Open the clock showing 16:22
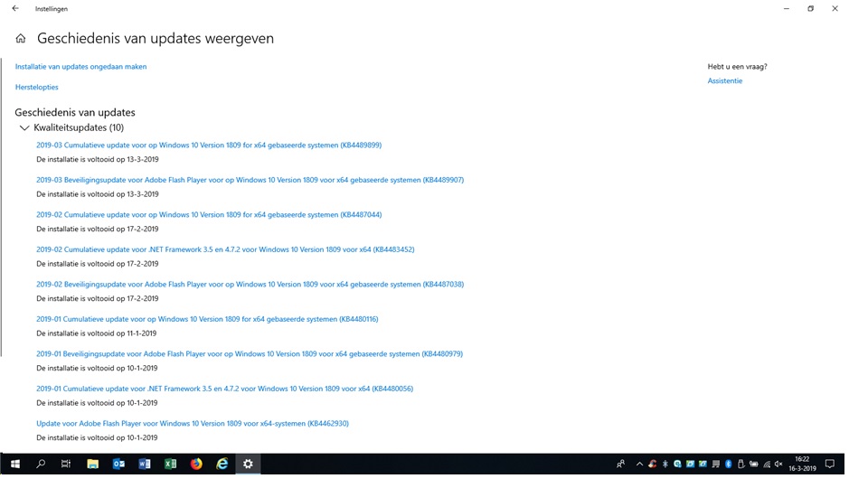 click(802, 464)
